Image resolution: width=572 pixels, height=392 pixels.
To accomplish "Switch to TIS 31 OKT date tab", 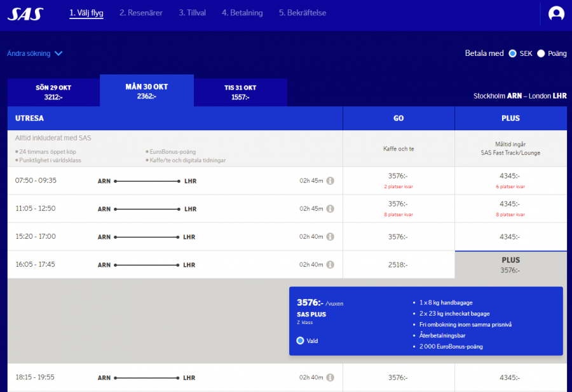I will point(240,92).
